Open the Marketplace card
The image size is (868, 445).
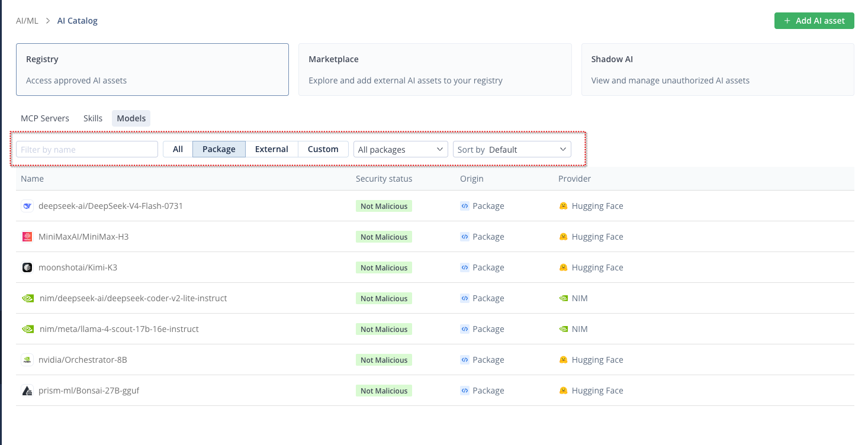click(x=435, y=69)
